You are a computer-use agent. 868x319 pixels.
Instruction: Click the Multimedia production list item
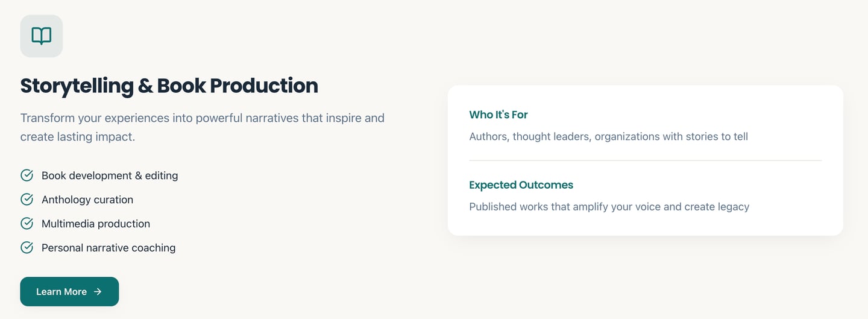(x=96, y=224)
